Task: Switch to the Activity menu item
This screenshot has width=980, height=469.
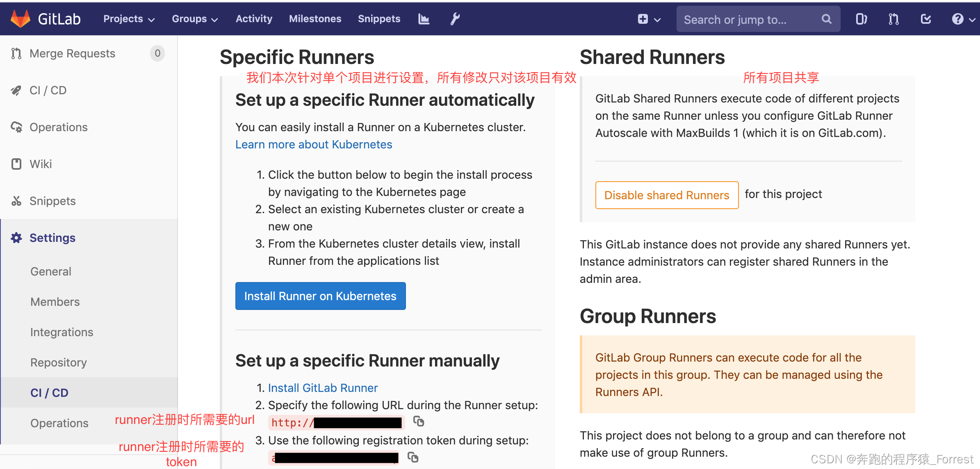Action: 253,18
